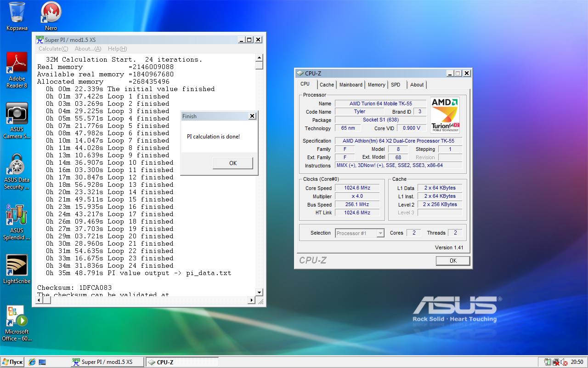Image resolution: width=588 pixels, height=368 pixels.
Task: Maximize the Super PI window
Action: (249, 40)
